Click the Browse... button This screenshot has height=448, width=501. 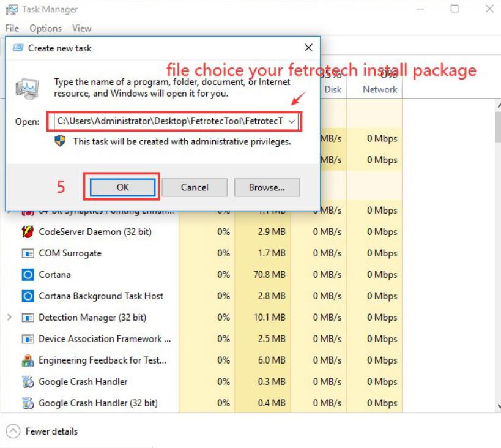click(267, 187)
